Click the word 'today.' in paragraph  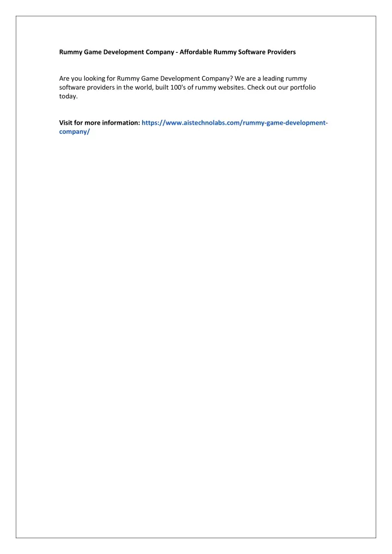(68, 96)
